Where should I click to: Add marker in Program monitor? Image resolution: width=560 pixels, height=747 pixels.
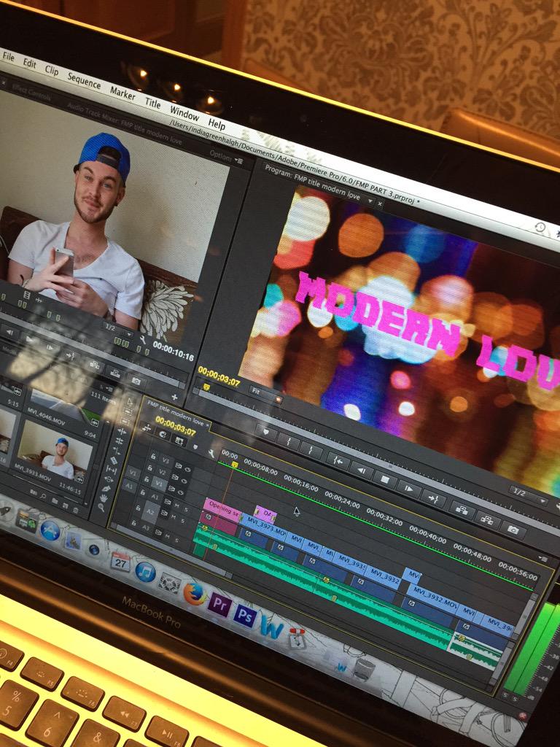266,432
